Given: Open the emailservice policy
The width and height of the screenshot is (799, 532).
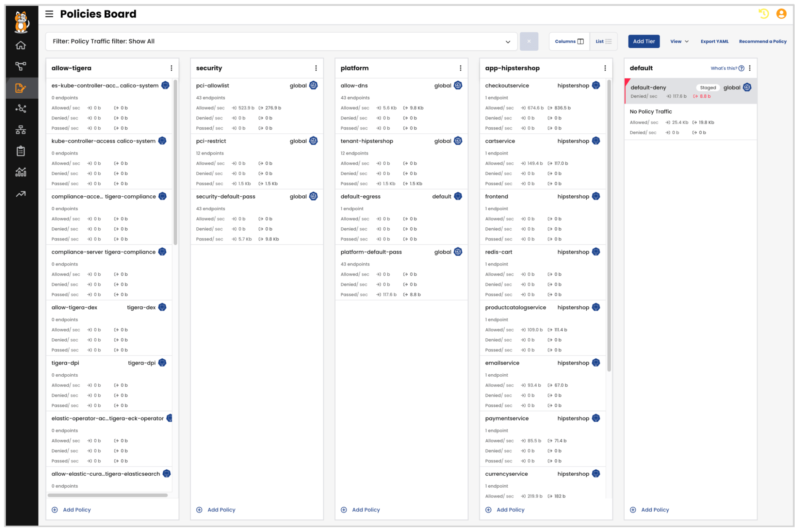Looking at the screenshot, I should pyautogui.click(x=543, y=384).
